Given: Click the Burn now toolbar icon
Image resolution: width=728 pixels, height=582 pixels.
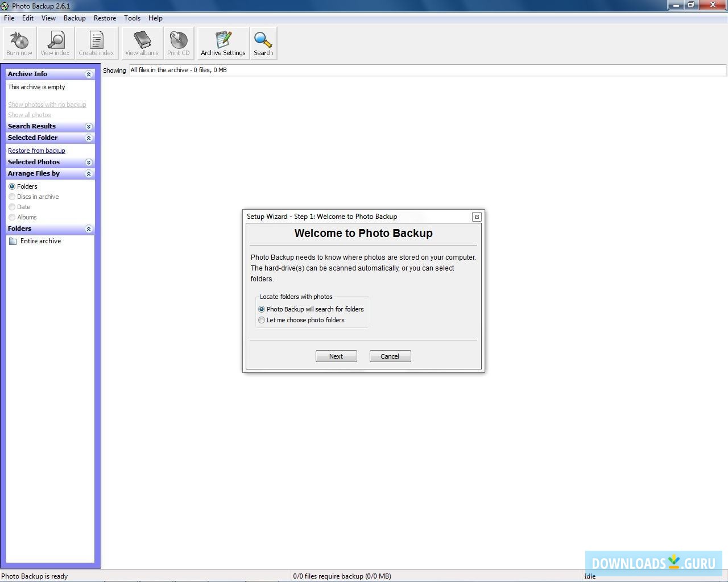Looking at the screenshot, I should tap(19, 43).
